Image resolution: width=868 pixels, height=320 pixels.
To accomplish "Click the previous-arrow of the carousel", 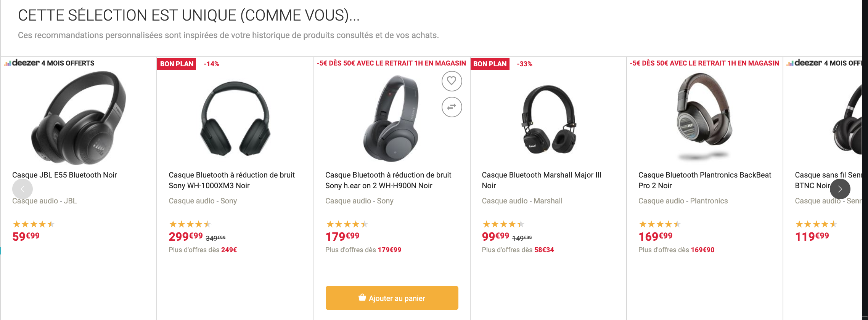I will pyautogui.click(x=23, y=189).
